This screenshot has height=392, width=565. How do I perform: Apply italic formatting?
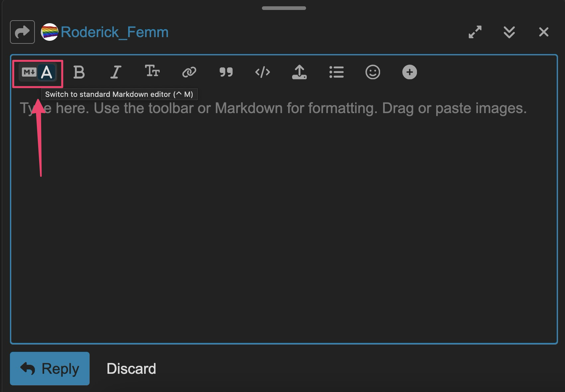coord(116,72)
